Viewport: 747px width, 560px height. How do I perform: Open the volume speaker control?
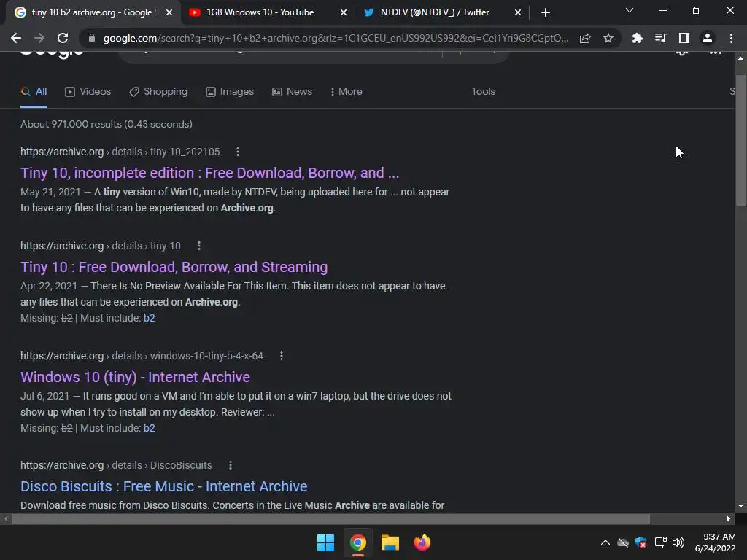[678, 542]
